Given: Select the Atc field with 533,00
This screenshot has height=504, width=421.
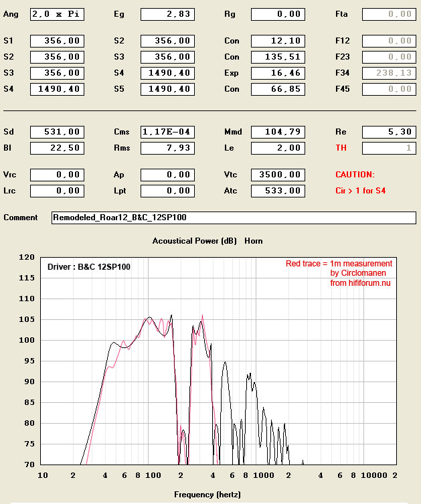Looking at the screenshot, I should pos(278,191).
